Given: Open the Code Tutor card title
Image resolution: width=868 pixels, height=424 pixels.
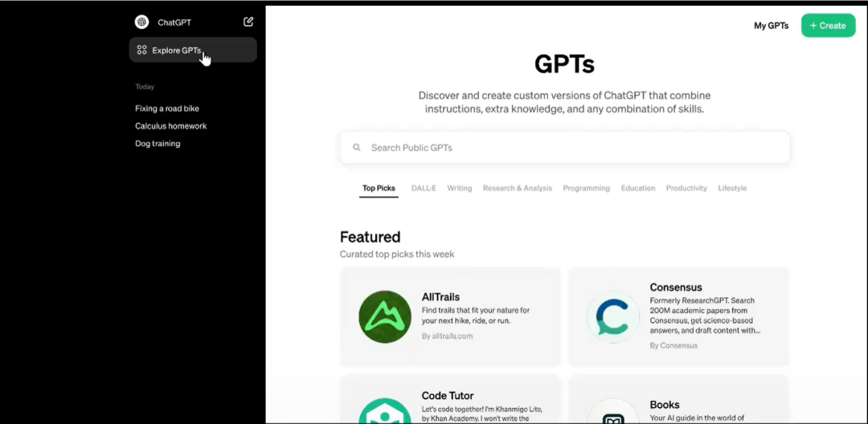Looking at the screenshot, I should [448, 396].
